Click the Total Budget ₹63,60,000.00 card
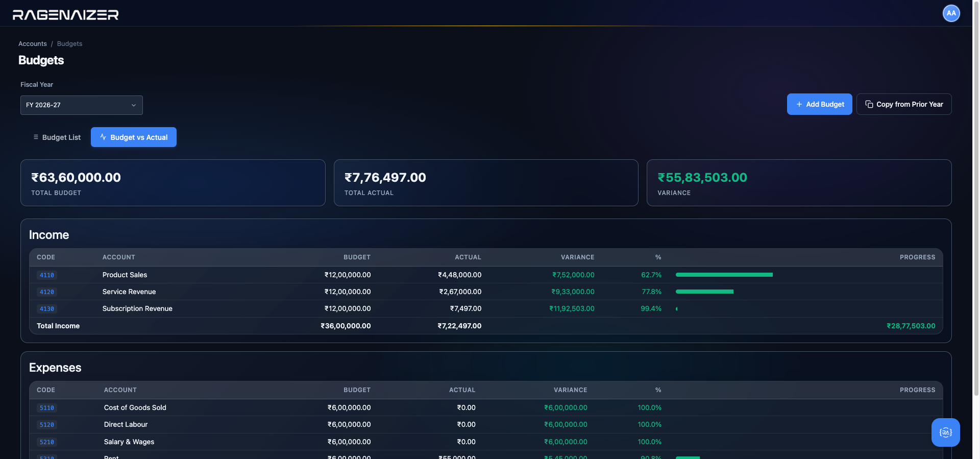 pos(173,183)
